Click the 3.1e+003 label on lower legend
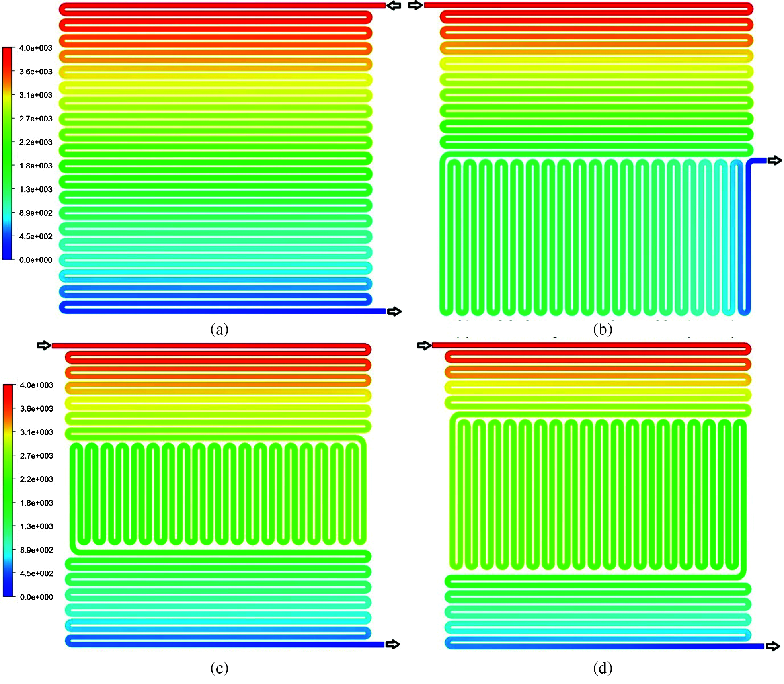This screenshot has height=684, width=784. coord(37,432)
